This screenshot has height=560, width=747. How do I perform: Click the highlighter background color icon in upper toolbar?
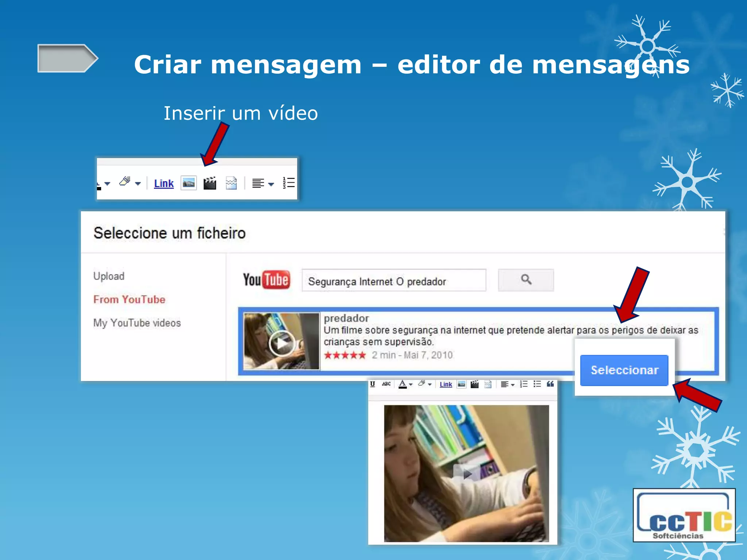click(x=125, y=181)
